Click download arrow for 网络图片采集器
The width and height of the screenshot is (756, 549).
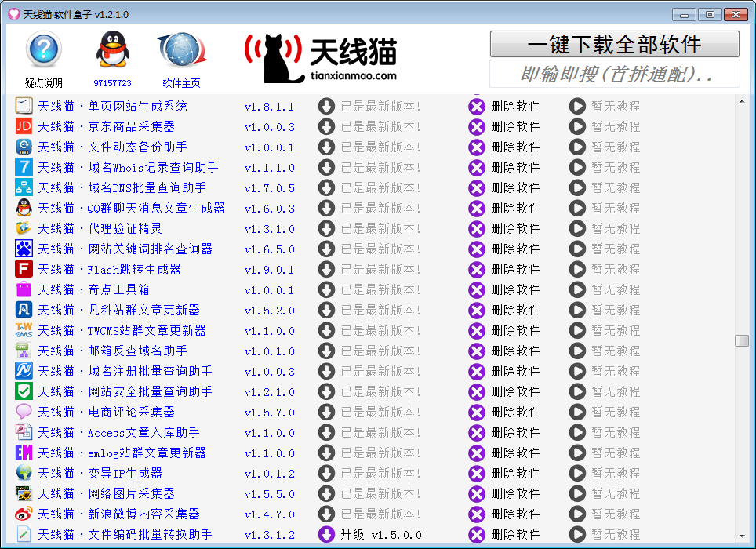point(326,493)
